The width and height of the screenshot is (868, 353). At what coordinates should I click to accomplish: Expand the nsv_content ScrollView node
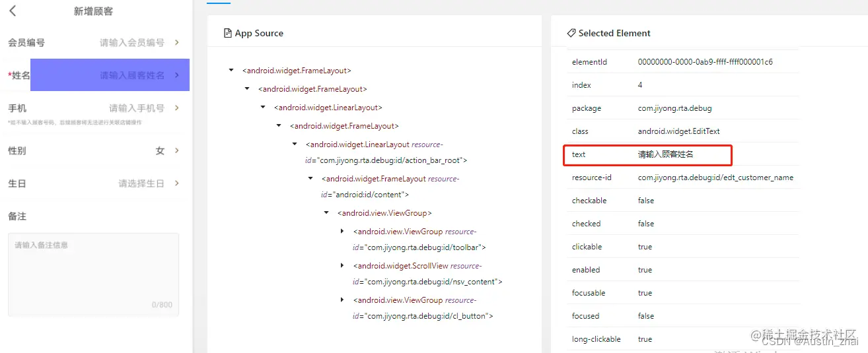click(342, 265)
